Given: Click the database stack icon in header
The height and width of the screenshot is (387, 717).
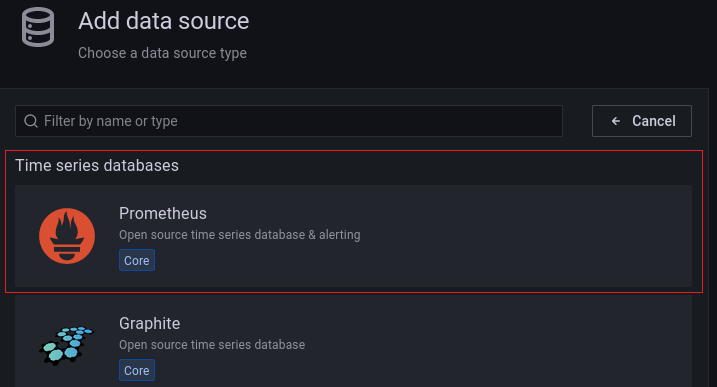Looking at the screenshot, I should 38,27.
